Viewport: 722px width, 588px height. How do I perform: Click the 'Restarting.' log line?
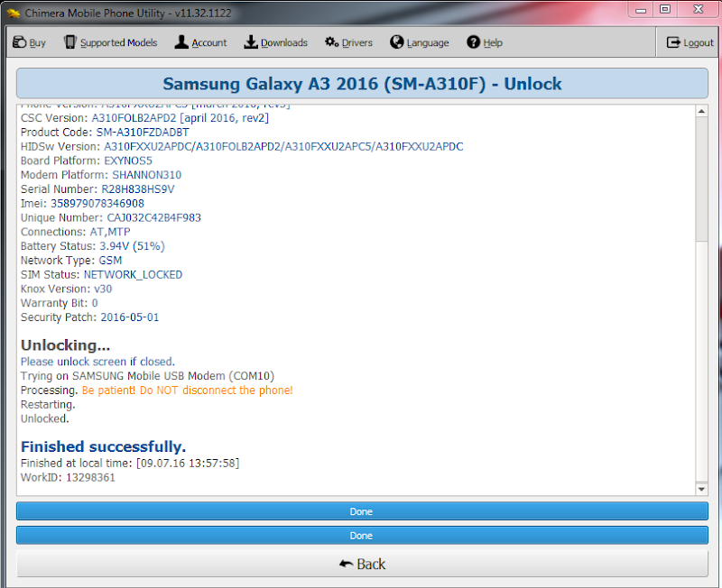[48, 404]
